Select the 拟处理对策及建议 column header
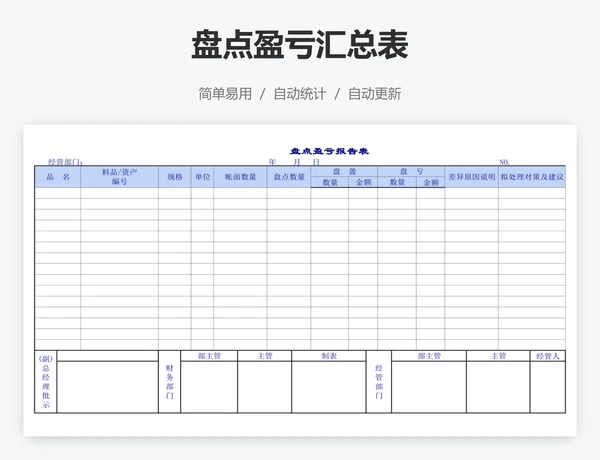Viewport: 600px width, 460px height. [x=532, y=177]
